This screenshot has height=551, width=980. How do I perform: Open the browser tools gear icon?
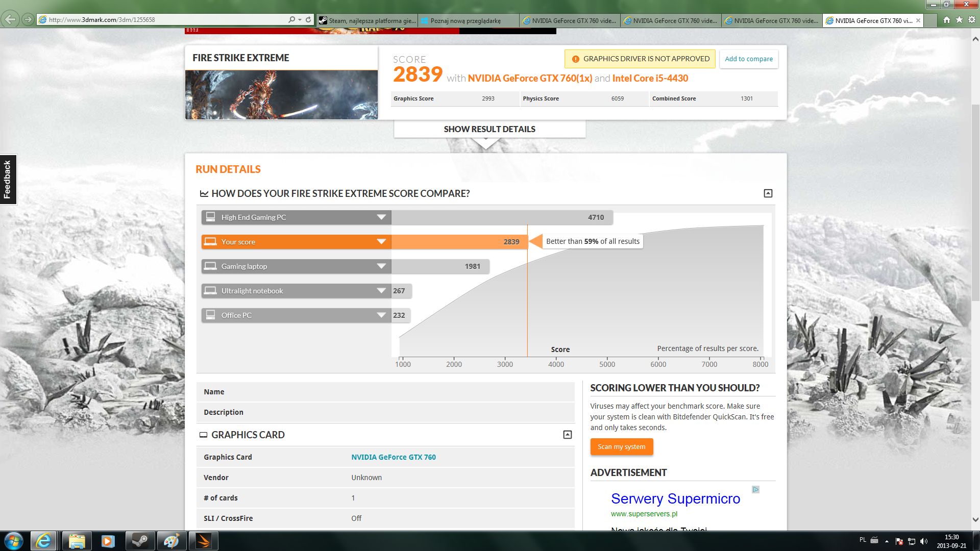[x=971, y=19]
